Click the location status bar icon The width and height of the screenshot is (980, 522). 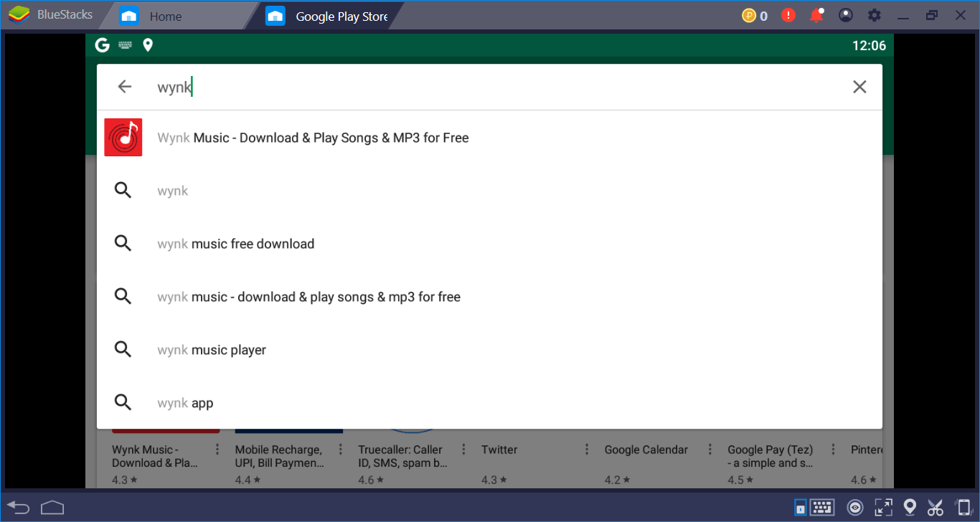click(x=148, y=45)
